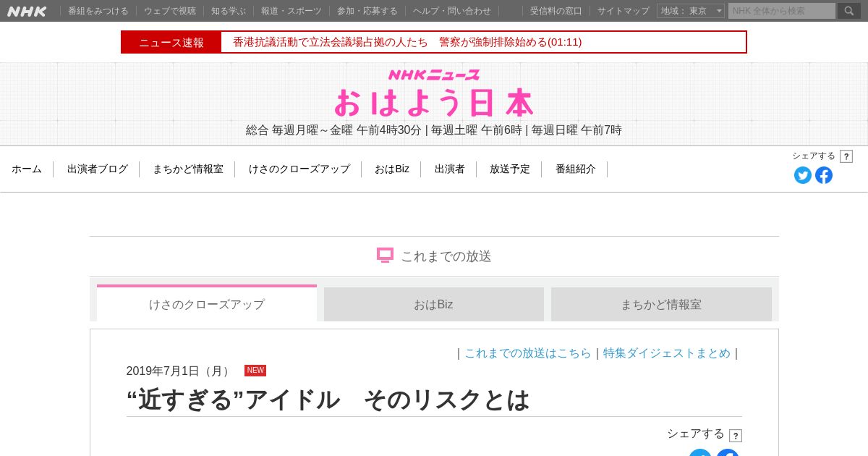Image resolution: width=868 pixels, height=456 pixels.
Task: Open the 地域 東京 region dropdown
Action: click(x=690, y=11)
